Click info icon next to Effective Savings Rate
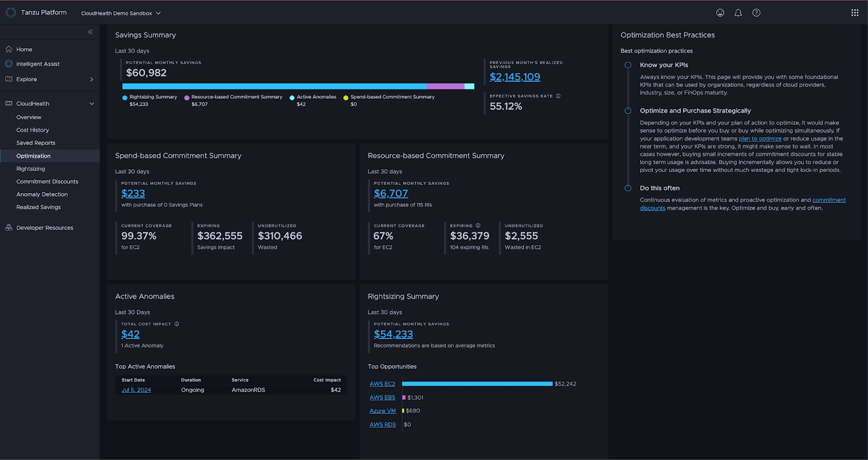This screenshot has width=868, height=460. (x=558, y=96)
